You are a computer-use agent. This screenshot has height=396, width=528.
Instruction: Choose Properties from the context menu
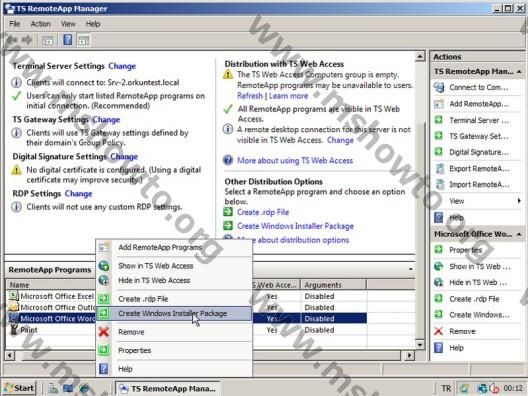(174, 351)
